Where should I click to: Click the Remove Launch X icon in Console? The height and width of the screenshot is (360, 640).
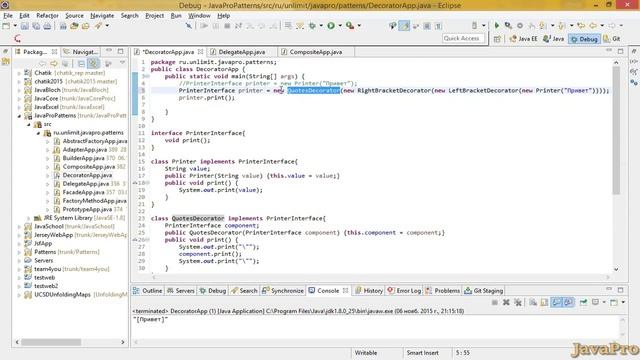tap(506, 302)
